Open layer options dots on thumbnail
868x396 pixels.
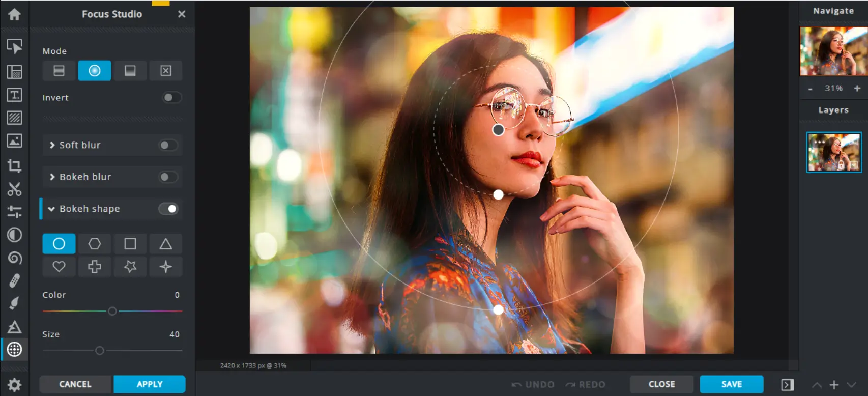(x=819, y=142)
